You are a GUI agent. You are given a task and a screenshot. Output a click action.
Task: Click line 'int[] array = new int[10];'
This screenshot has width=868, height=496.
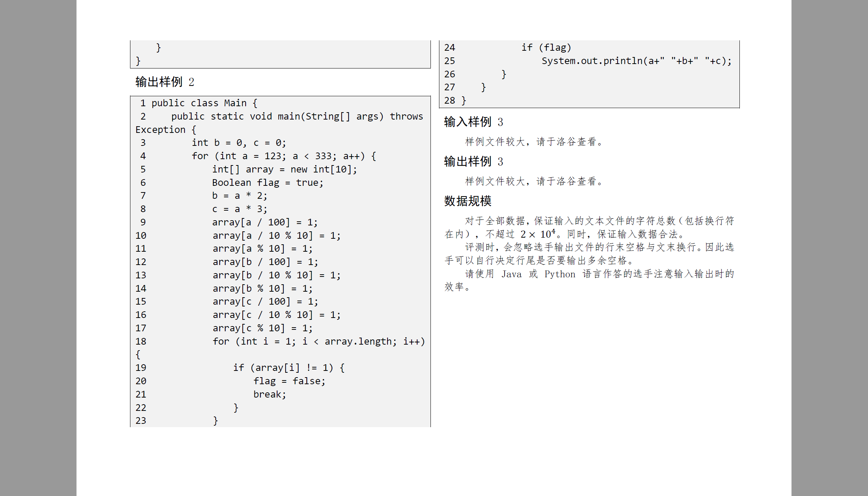tap(285, 170)
